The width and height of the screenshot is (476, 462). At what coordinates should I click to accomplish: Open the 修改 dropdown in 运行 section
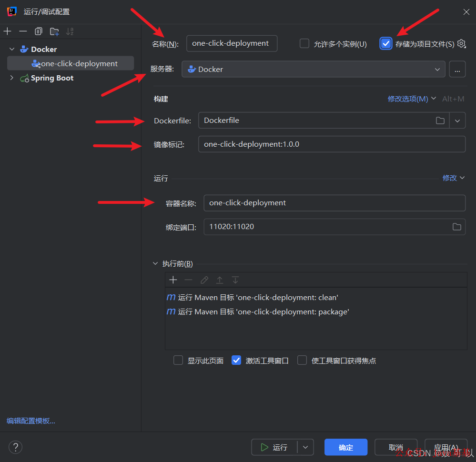pyautogui.click(x=454, y=178)
